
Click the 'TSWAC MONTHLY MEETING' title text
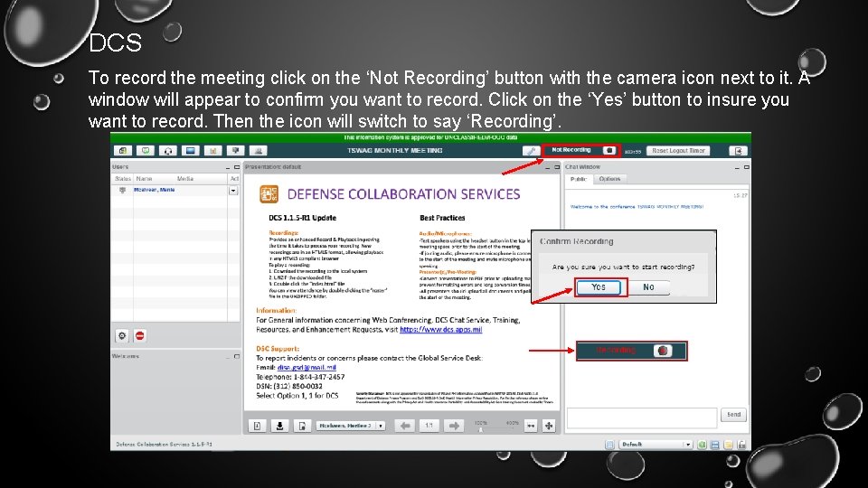[x=395, y=151]
